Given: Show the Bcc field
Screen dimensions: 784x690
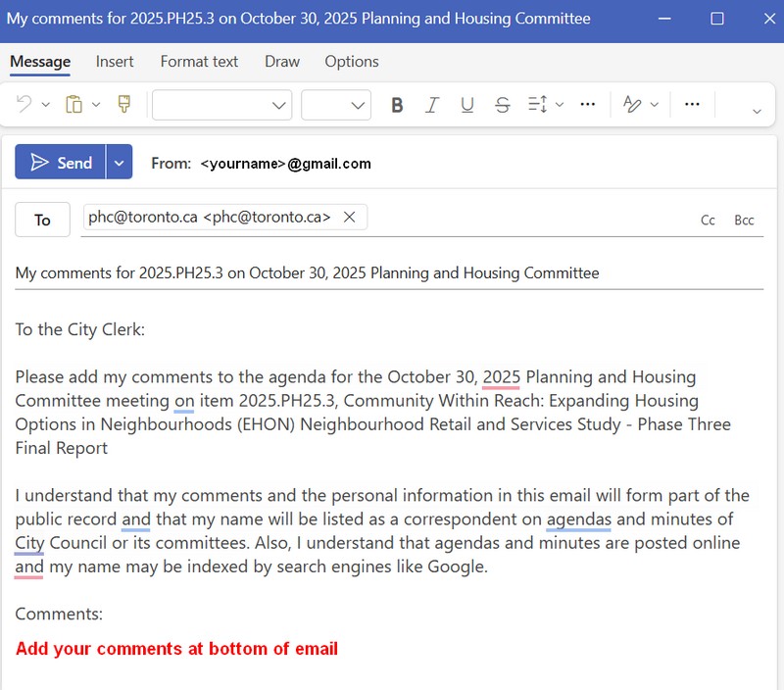Looking at the screenshot, I should [x=744, y=221].
